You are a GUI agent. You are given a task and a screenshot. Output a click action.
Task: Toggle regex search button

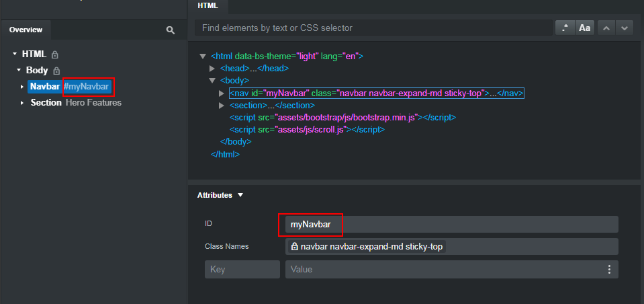565,28
